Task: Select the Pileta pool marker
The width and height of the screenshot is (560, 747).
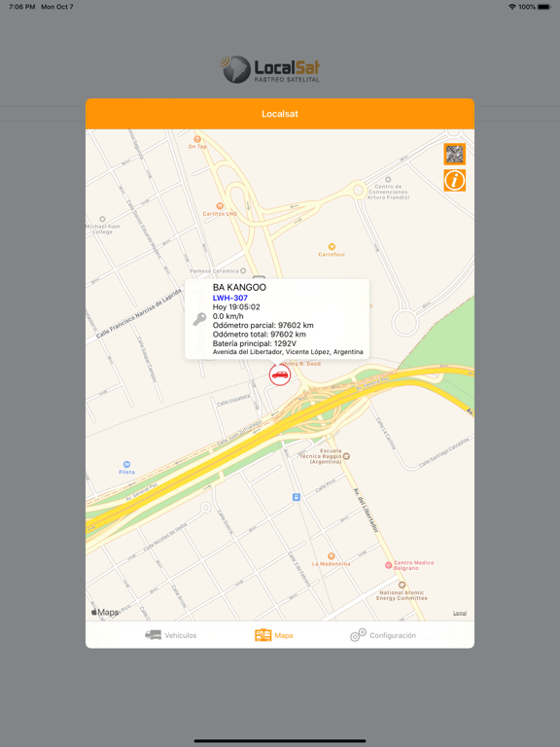Action: [126, 464]
